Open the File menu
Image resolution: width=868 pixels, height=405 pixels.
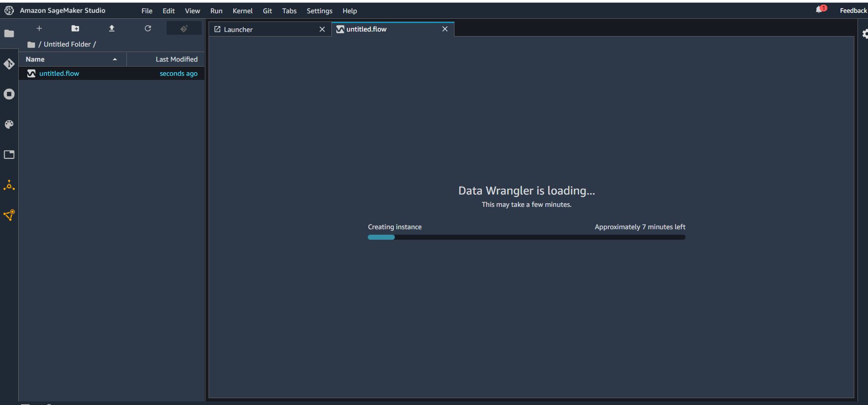point(147,11)
